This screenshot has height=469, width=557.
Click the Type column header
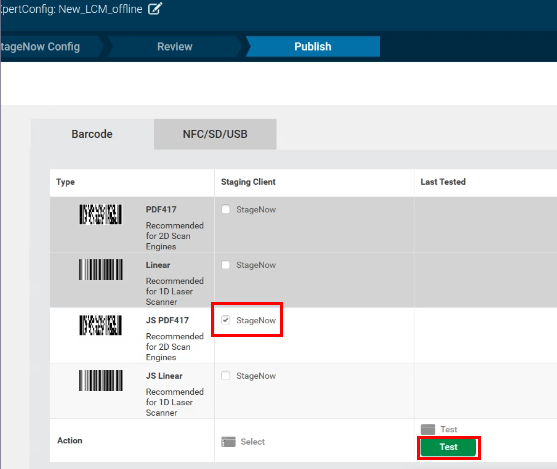[65, 182]
